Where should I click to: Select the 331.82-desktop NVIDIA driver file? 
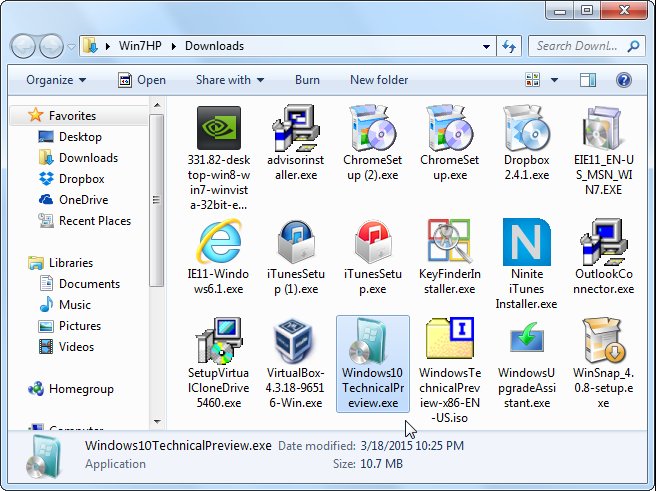tap(218, 157)
